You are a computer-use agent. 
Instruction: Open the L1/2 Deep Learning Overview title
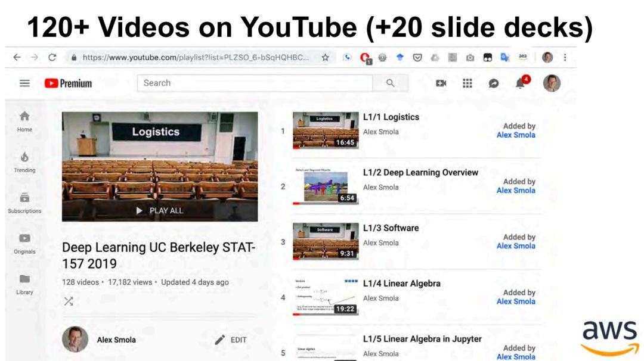[x=420, y=173]
